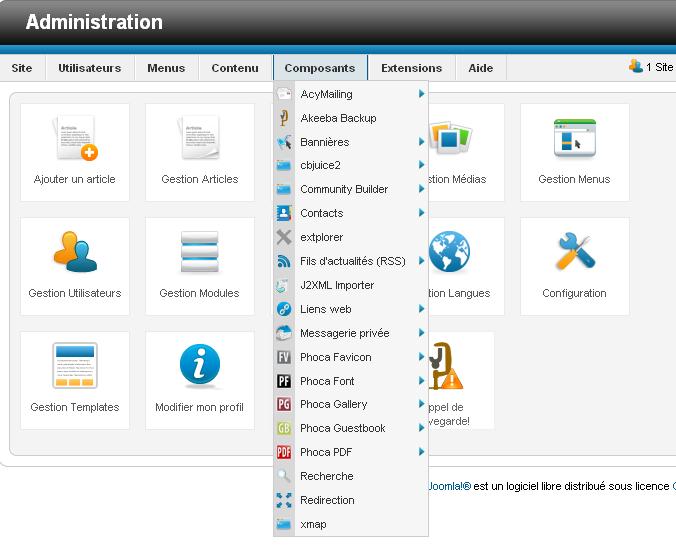The width and height of the screenshot is (676, 552).
Task: Click the Configuration tools icon
Action: pyautogui.click(x=575, y=252)
